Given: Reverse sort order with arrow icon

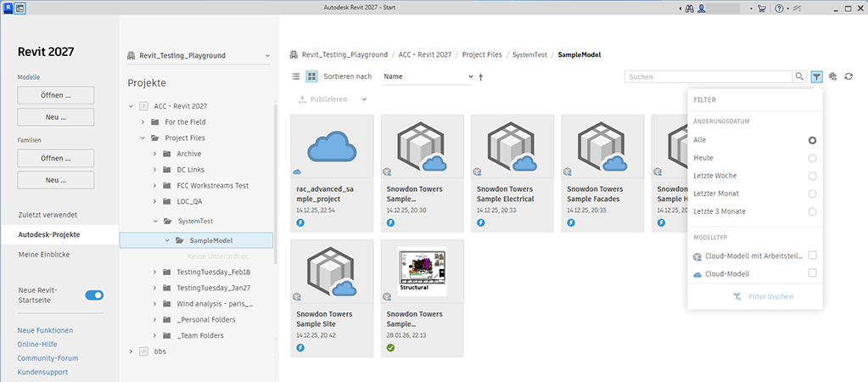Looking at the screenshot, I should pyautogui.click(x=480, y=77).
